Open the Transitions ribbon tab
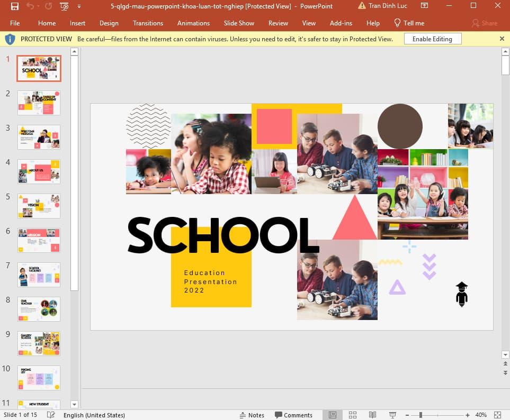The height and width of the screenshot is (420, 510). (148, 23)
